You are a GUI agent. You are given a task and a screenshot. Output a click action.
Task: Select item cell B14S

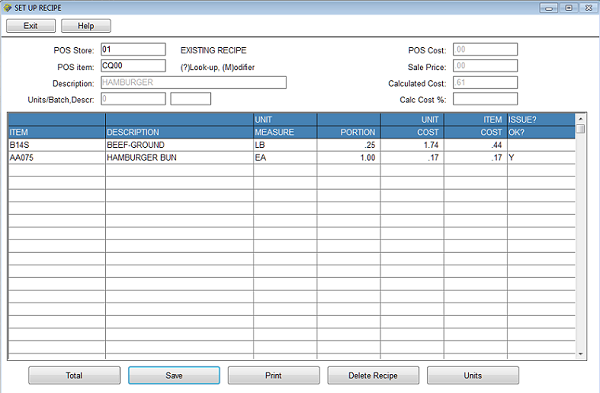(57, 145)
